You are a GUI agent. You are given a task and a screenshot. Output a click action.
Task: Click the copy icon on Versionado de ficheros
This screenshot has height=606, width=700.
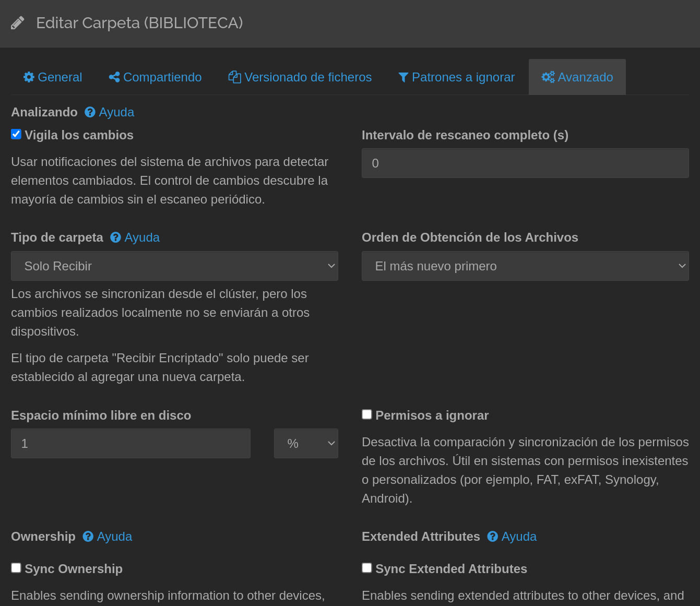(235, 77)
